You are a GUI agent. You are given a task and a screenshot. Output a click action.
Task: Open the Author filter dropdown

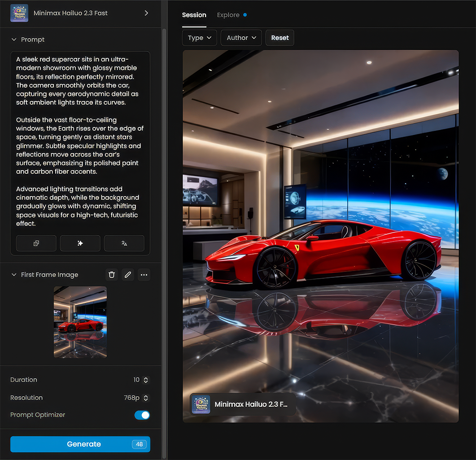click(x=241, y=38)
